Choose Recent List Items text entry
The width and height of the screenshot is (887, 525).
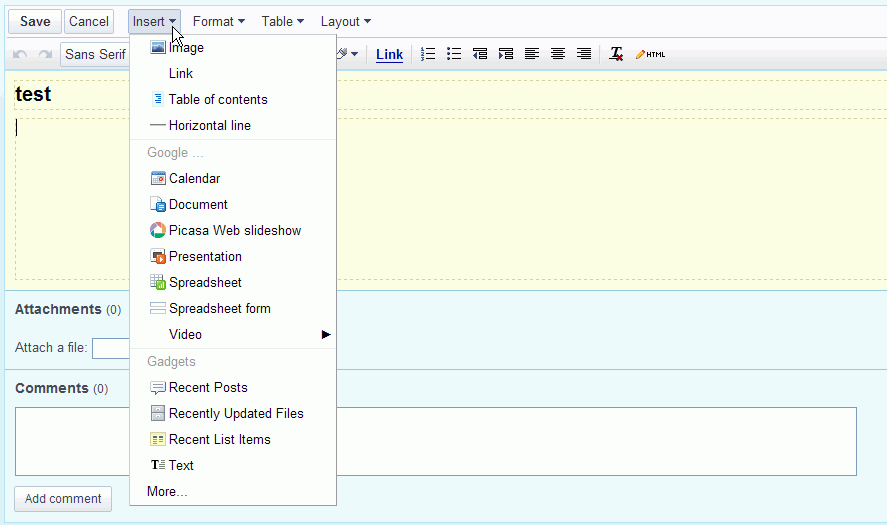[x=219, y=440]
